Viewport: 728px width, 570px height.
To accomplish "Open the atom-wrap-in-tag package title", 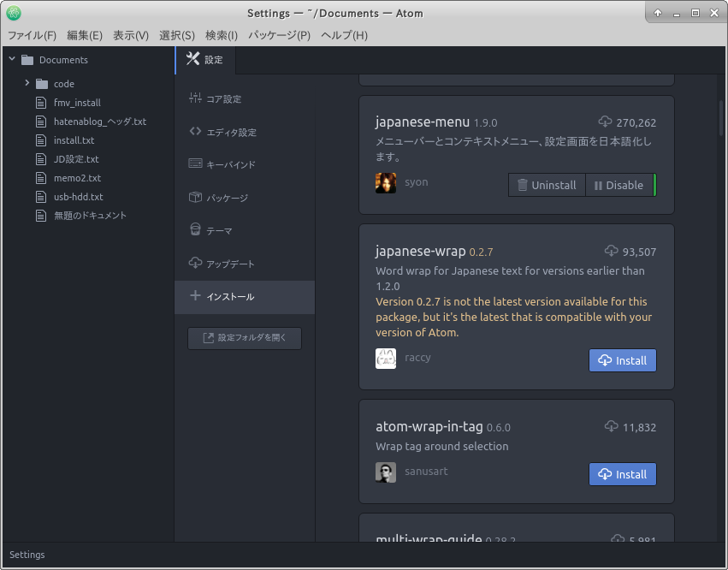I will coord(429,426).
